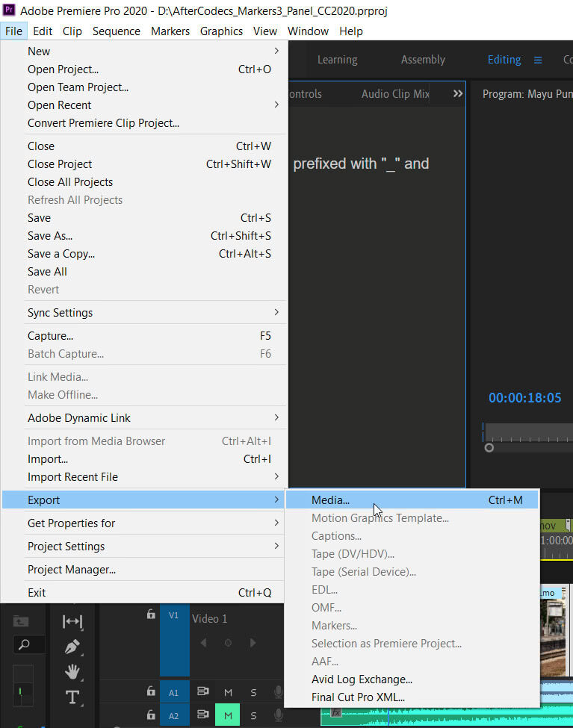
Task: Add keyframe on Video 1 track
Action: pos(228,643)
